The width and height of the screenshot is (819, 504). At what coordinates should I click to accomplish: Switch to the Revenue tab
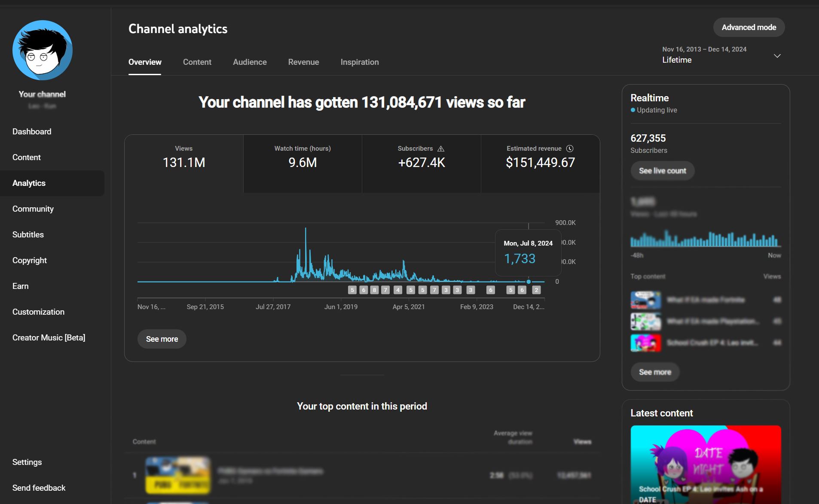303,62
